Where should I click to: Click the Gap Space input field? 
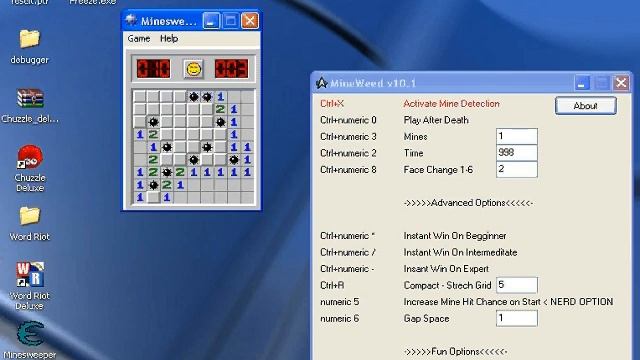516,318
